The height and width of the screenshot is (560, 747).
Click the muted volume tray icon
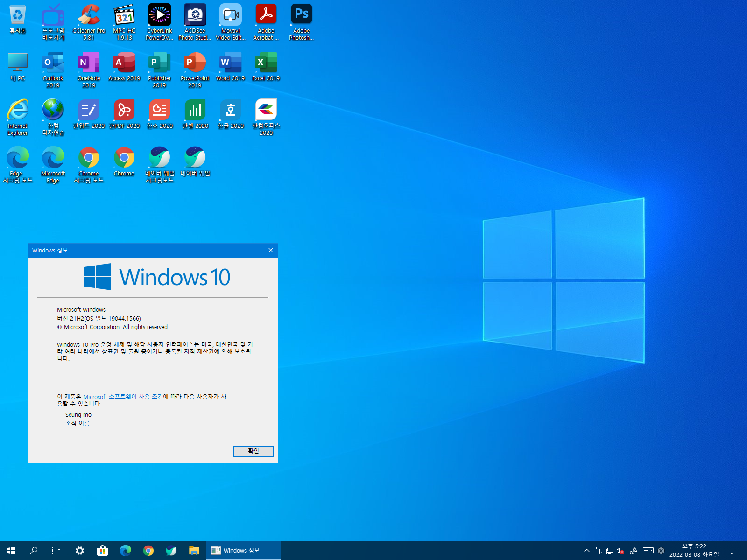[620, 551]
